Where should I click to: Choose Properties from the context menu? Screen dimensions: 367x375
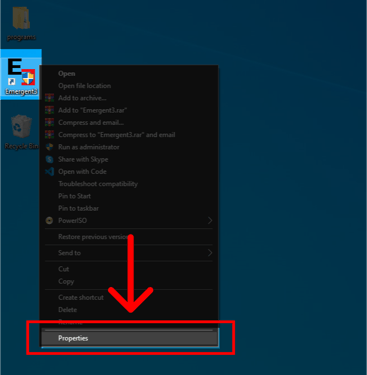pyautogui.click(x=130, y=338)
